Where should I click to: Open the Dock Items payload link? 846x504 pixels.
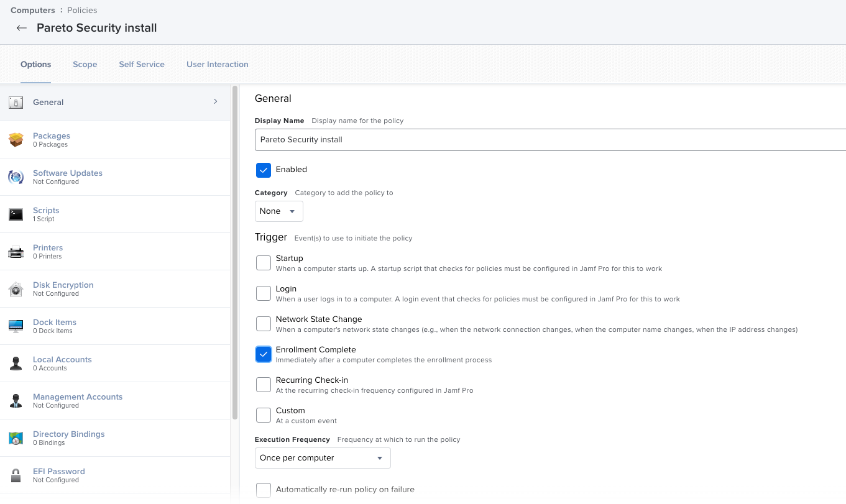pos(55,322)
